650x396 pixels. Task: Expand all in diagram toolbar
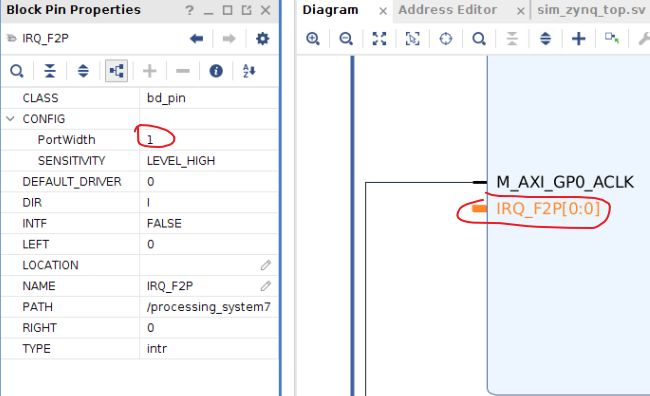pyautogui.click(x=546, y=39)
